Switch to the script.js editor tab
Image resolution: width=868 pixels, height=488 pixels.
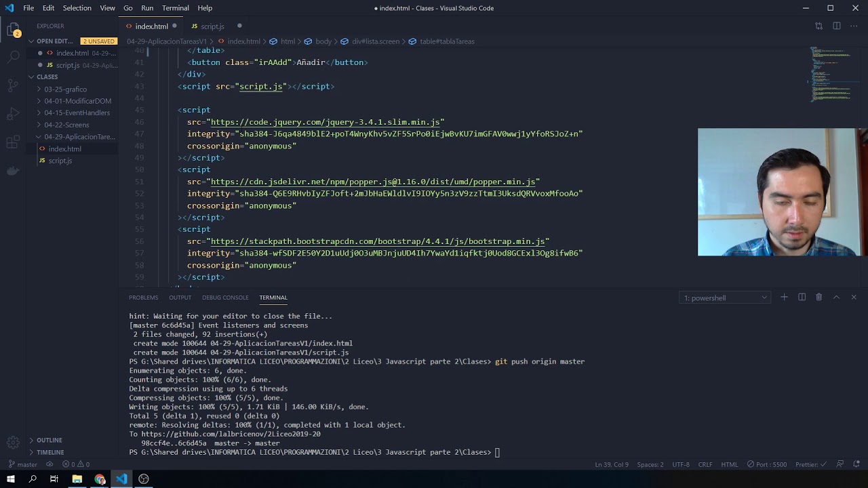click(x=212, y=26)
